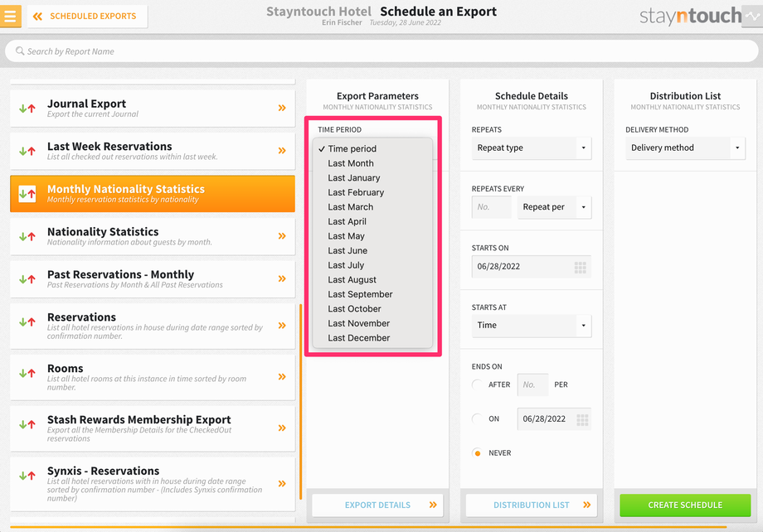Open the hamburger main menu
The width and height of the screenshot is (763, 532).
10,16
